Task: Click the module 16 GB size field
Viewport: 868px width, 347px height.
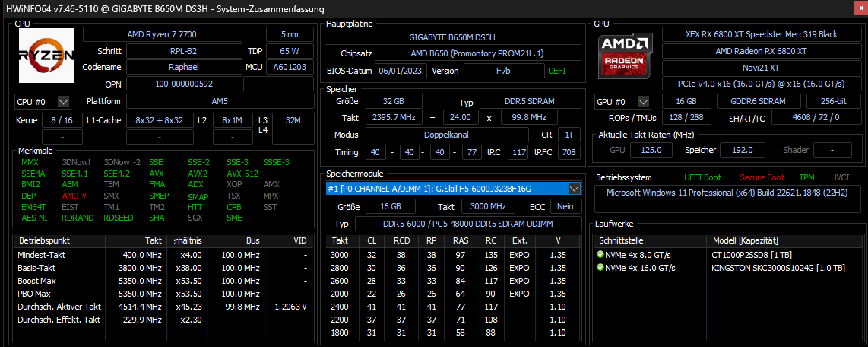Action: click(x=391, y=206)
